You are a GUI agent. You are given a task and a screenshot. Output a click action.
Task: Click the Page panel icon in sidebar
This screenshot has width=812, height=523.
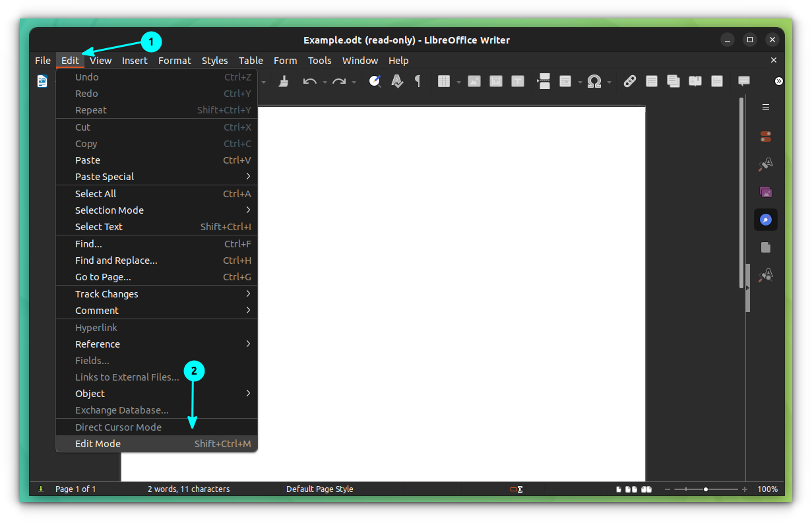(x=765, y=247)
